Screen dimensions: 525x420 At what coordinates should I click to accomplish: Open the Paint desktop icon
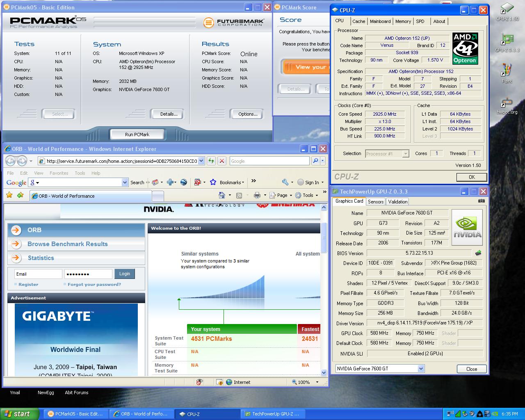click(x=507, y=73)
